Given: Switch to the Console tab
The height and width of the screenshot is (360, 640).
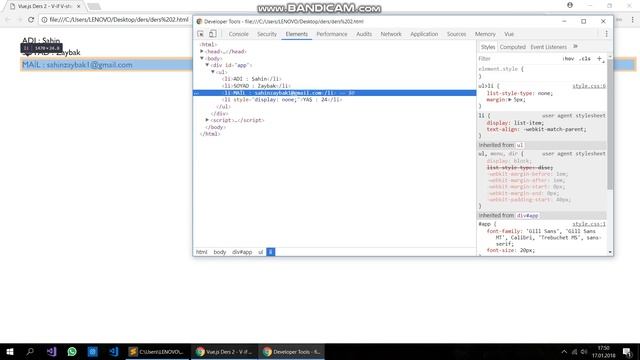Looking at the screenshot, I should 238,34.
